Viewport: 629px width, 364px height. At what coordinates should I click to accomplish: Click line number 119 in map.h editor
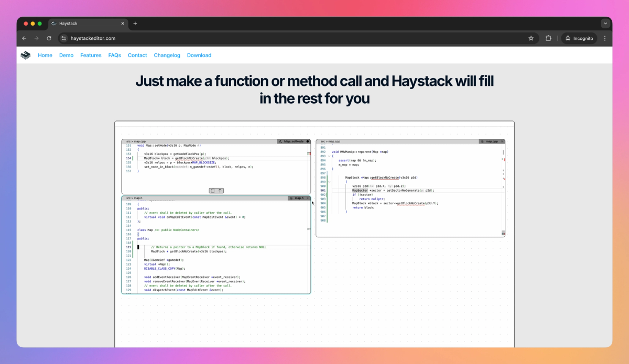click(x=129, y=247)
